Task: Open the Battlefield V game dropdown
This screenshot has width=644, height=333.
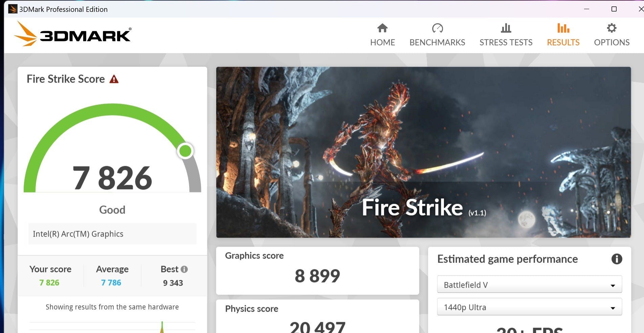Action: point(529,285)
